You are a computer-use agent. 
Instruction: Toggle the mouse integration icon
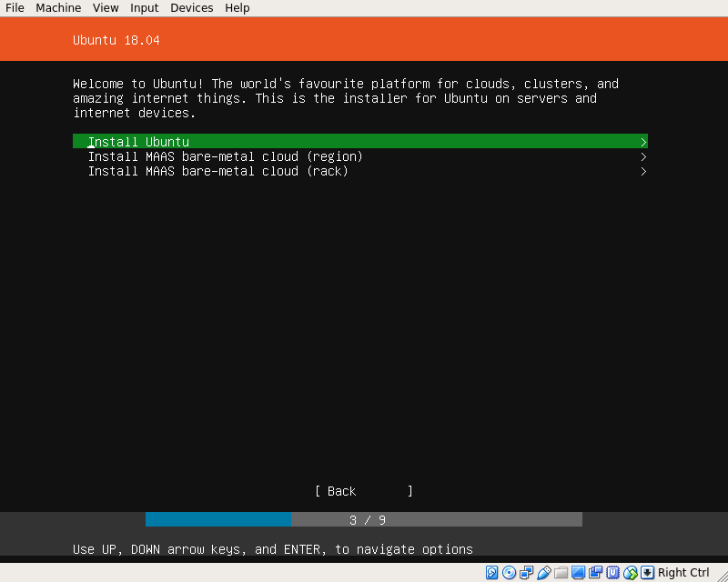pyautogui.click(x=631, y=573)
